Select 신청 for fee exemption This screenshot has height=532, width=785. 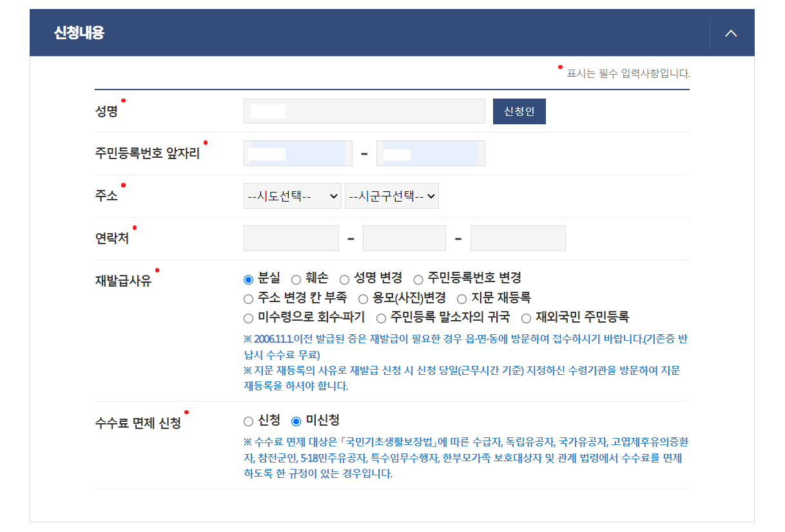(248, 422)
